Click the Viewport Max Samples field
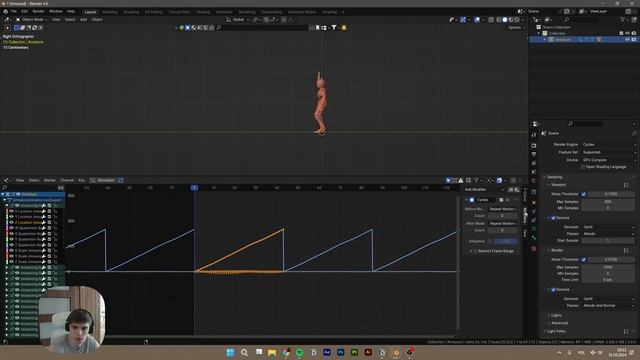 (608, 202)
